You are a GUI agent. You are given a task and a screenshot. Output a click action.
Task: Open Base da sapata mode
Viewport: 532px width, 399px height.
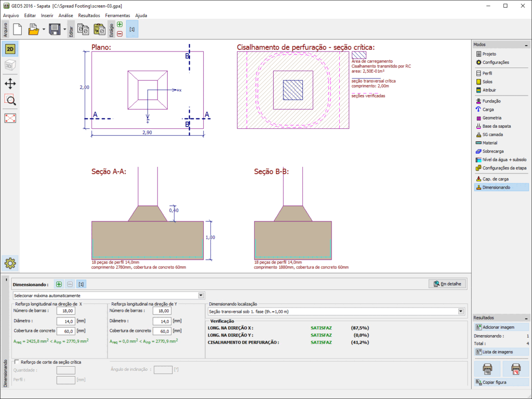click(501, 126)
